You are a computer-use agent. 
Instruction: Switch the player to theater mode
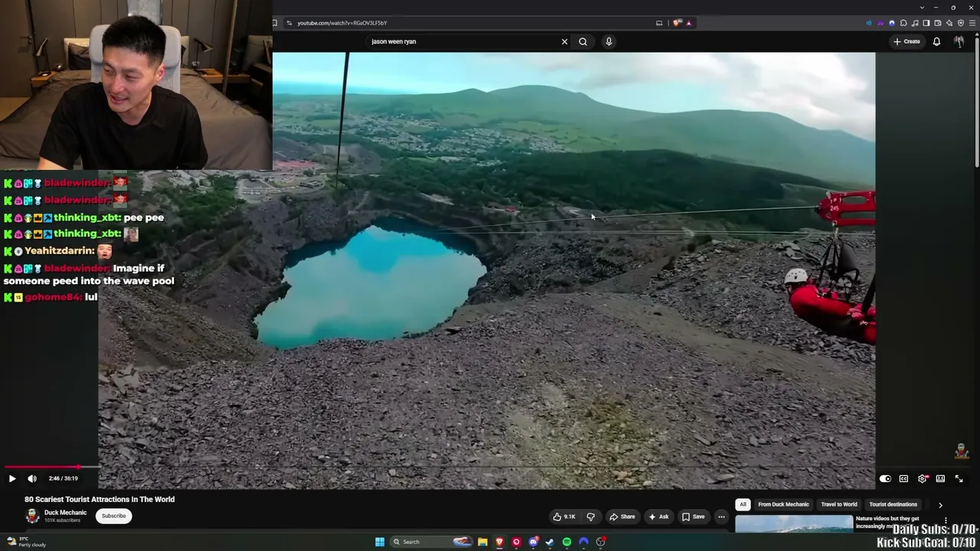[940, 478]
